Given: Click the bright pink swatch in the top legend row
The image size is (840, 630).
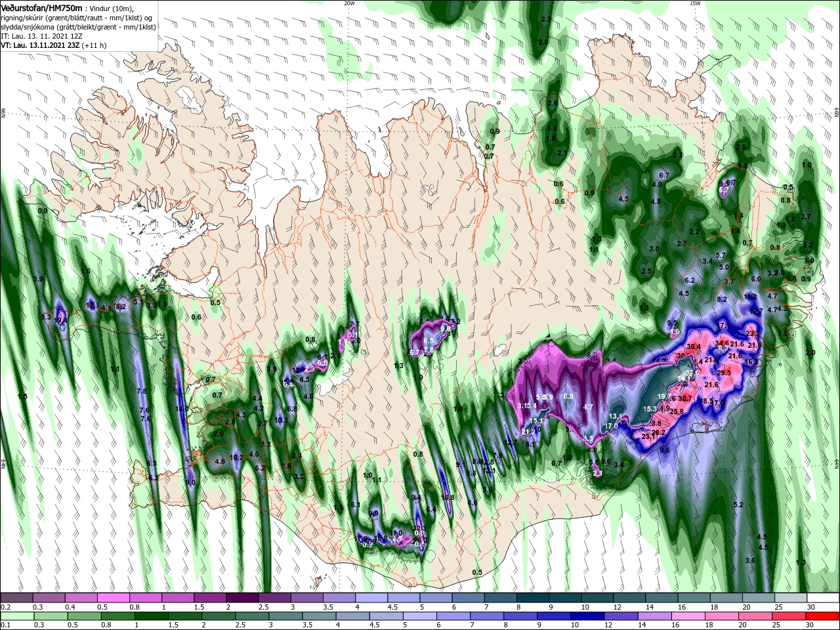Looking at the screenshot, I should tap(113, 598).
